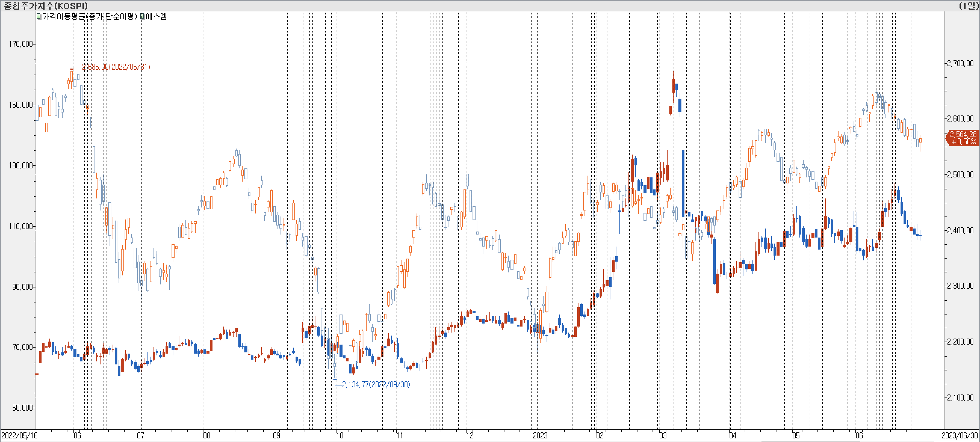Click the 2023/06/30 end date label
Image resolution: width=980 pixels, height=442 pixels.
pos(960,436)
